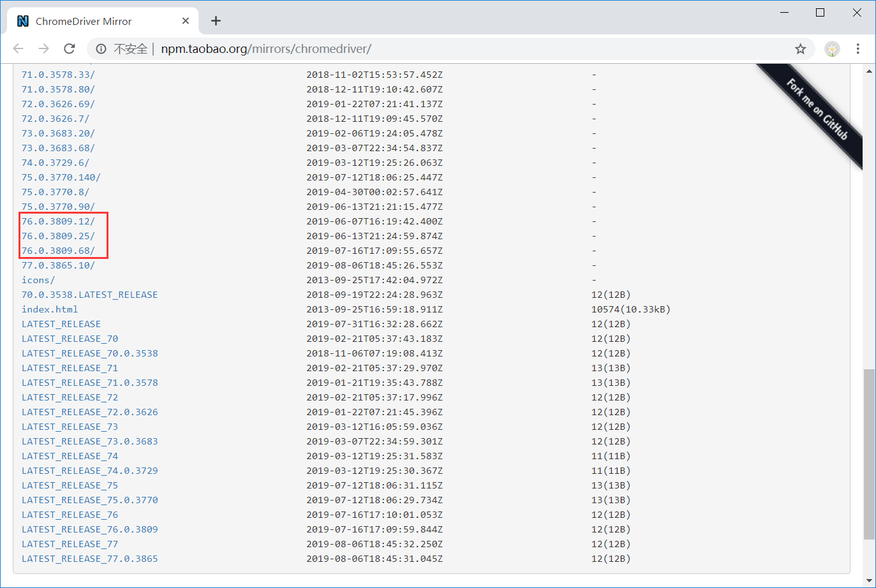Open the LATEST_RELEASE_73.0.3683 file
876x588 pixels.
coord(89,441)
